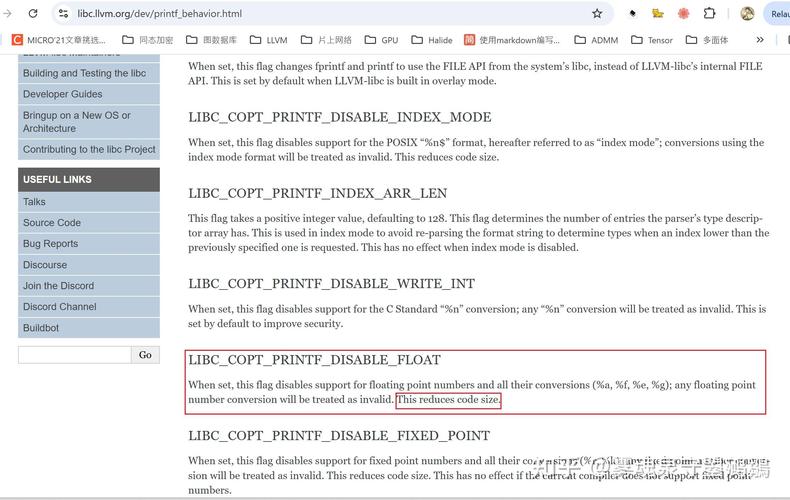
Task: Bookmark this page with the star icon
Action: click(597, 14)
